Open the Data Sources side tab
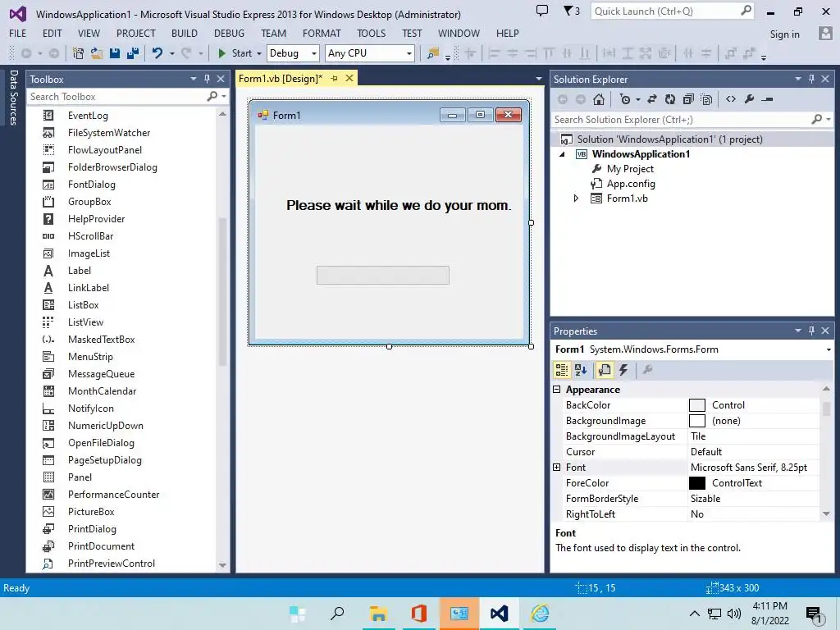 13,97
